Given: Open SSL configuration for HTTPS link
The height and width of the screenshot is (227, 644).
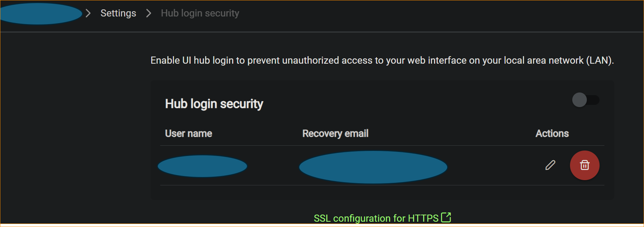Looking at the screenshot, I should (x=376, y=218).
